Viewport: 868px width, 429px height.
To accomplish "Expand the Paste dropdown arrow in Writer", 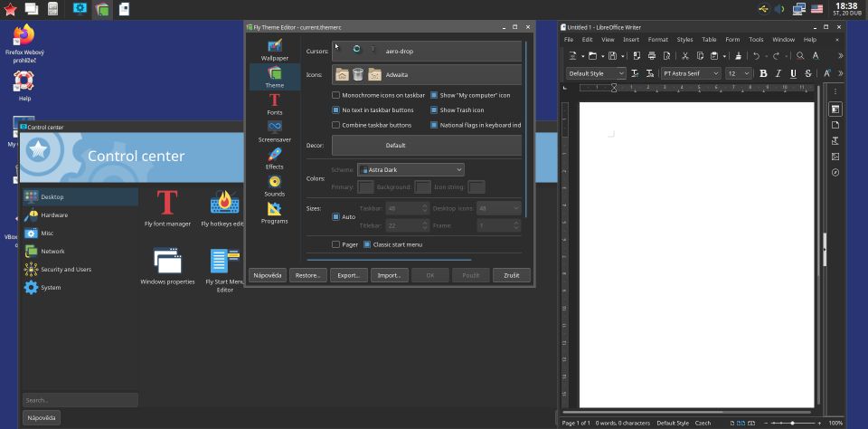I will [724, 56].
